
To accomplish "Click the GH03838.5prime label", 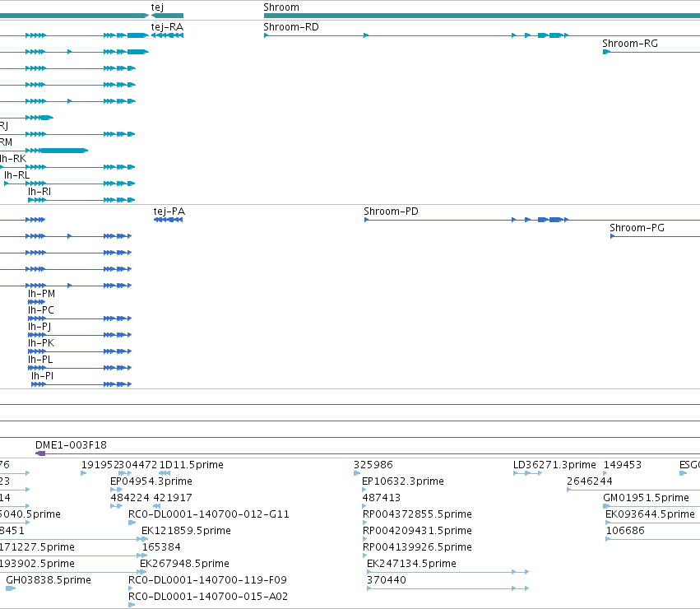I will (49, 580).
